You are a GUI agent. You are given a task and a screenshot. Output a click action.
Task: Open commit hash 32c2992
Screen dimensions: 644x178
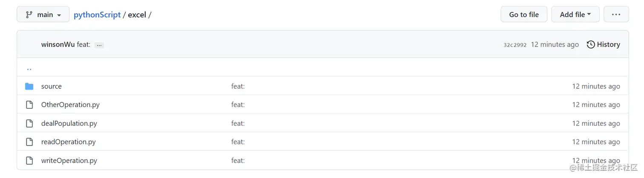[515, 45]
